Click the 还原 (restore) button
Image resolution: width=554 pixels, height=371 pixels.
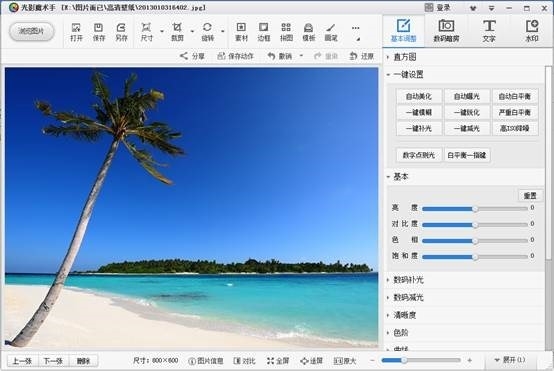(361, 56)
